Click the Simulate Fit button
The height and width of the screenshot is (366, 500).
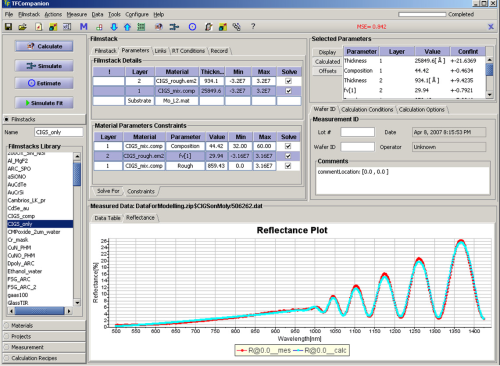pos(44,103)
